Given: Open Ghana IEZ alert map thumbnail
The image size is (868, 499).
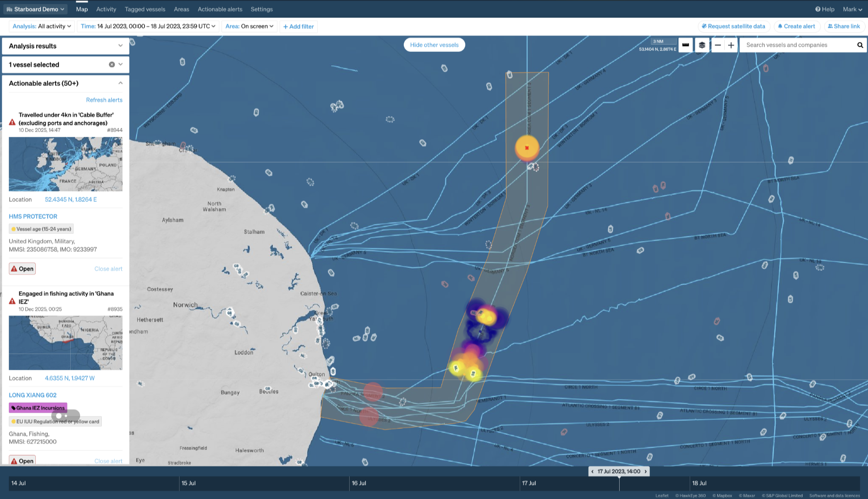Looking at the screenshot, I should [66, 343].
